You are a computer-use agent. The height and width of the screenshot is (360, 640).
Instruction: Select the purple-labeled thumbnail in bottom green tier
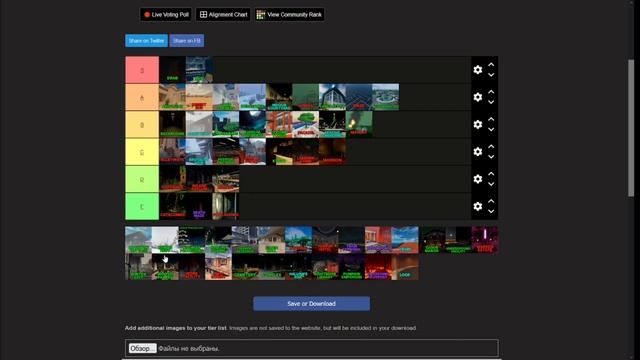pyautogui.click(x=199, y=207)
